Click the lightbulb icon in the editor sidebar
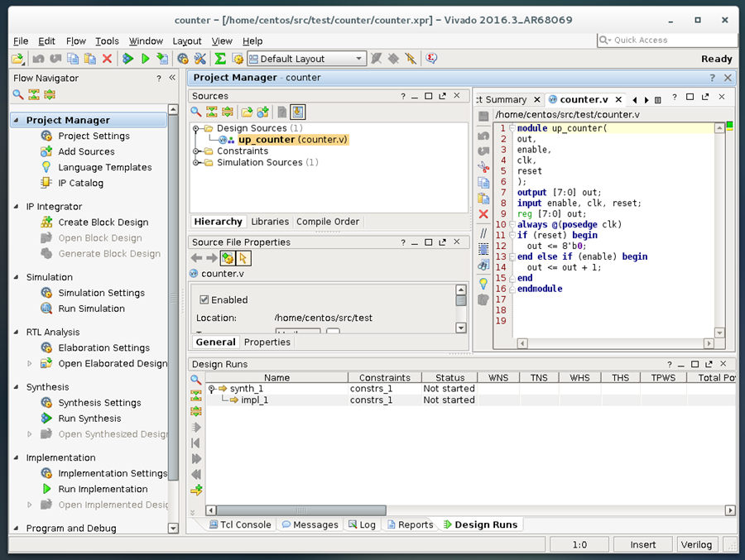Image resolution: width=745 pixels, height=560 pixels. pos(483,283)
